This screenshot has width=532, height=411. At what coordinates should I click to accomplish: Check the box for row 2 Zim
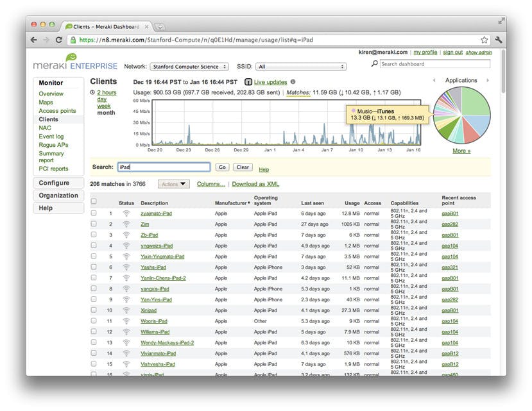click(94, 224)
